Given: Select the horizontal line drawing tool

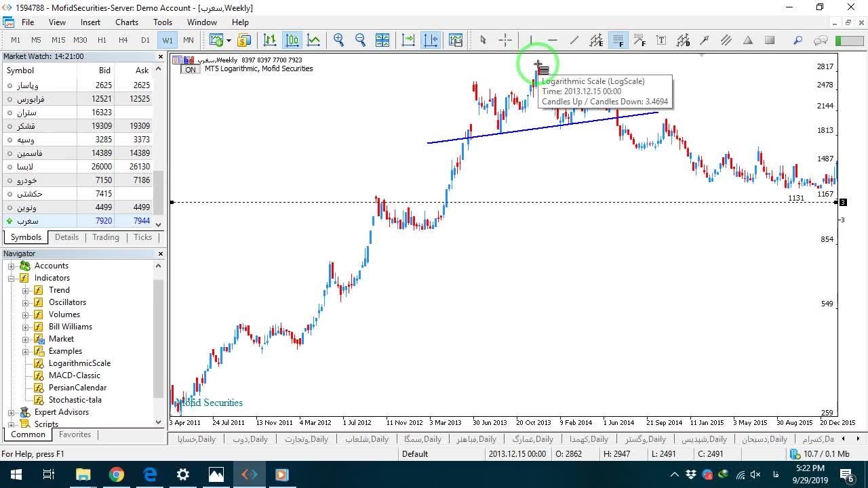Looking at the screenshot, I should (x=552, y=40).
